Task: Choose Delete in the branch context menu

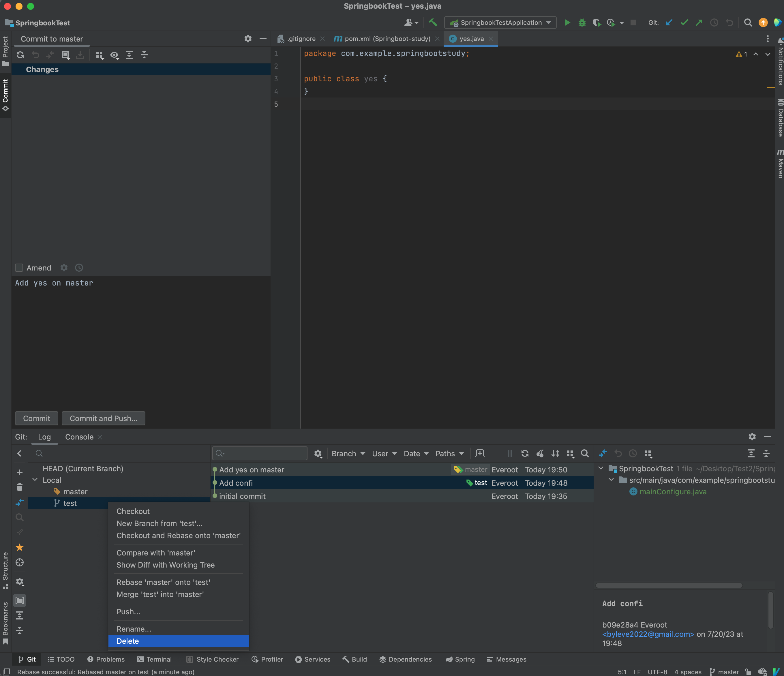Action: coord(178,641)
